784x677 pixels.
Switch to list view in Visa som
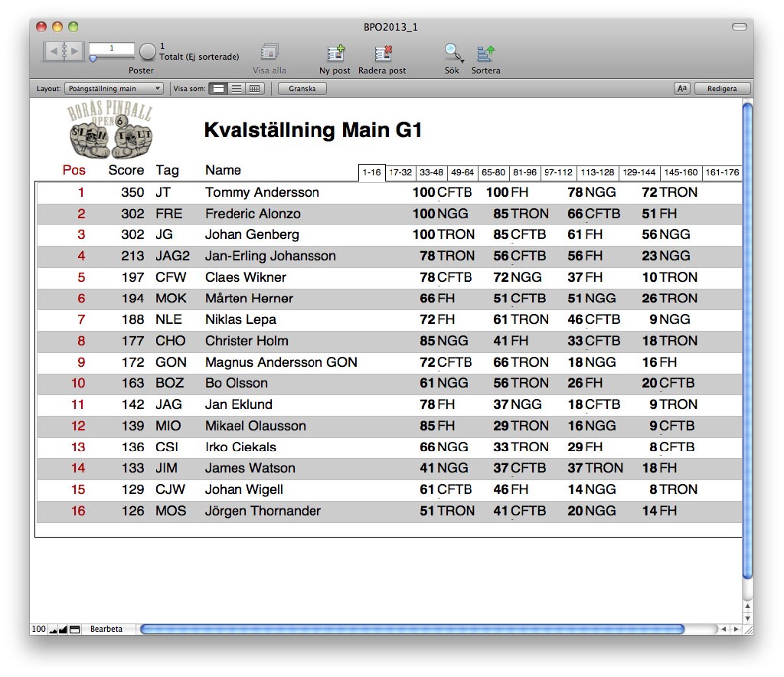click(237, 89)
